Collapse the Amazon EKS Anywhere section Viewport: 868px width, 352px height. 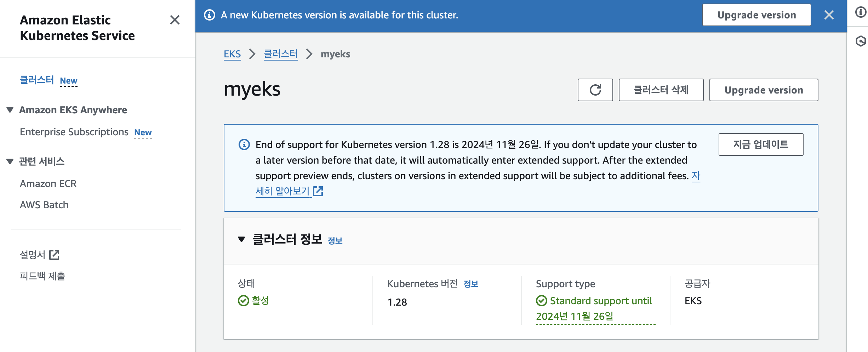[x=10, y=110]
